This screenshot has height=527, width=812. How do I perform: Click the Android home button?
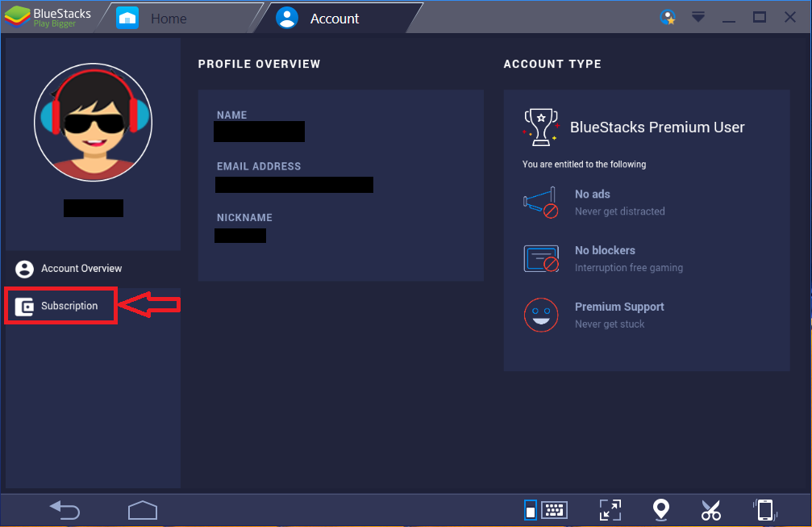143,510
